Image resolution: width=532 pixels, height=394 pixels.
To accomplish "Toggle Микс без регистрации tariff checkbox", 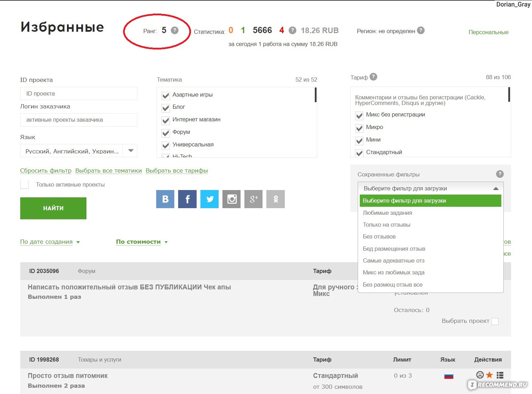I will pos(359,115).
